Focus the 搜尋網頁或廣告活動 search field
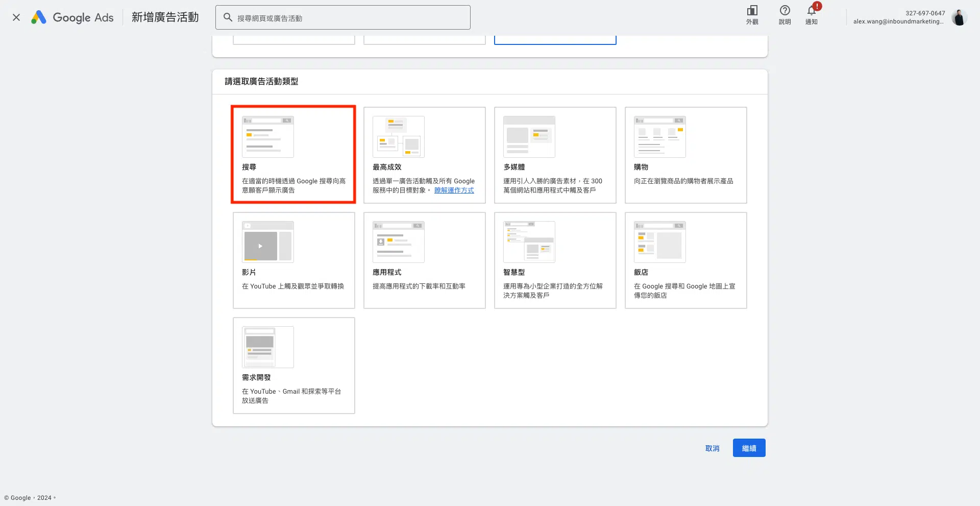 coord(342,17)
